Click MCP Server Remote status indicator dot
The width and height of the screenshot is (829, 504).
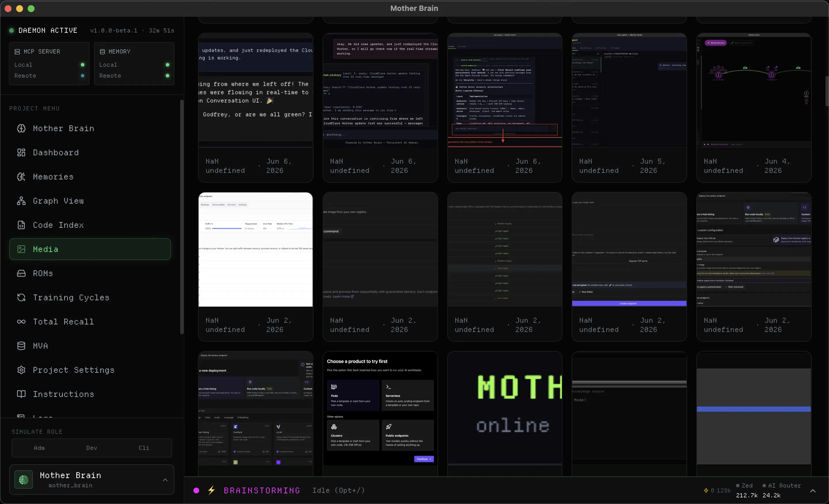pyautogui.click(x=82, y=76)
